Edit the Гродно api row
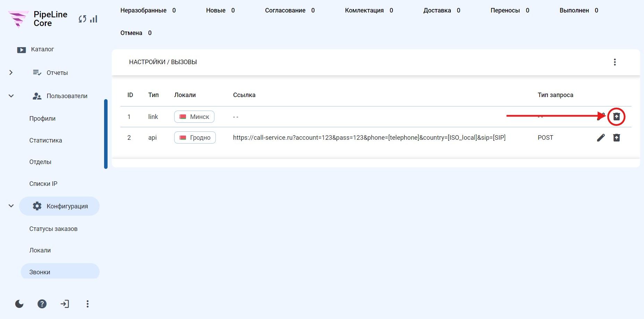Viewport: 644px width, 319px height. (601, 138)
